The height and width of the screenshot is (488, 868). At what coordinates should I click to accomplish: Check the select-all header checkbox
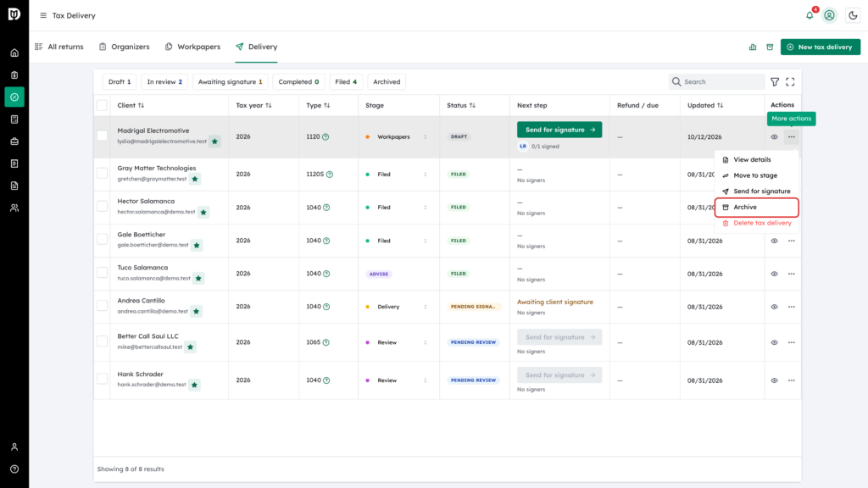coord(102,105)
